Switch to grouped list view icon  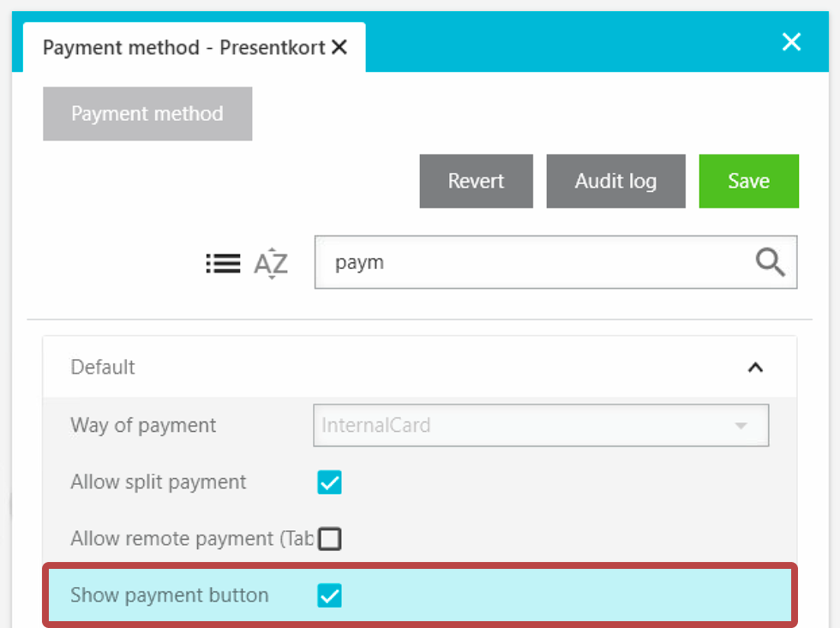point(223,263)
